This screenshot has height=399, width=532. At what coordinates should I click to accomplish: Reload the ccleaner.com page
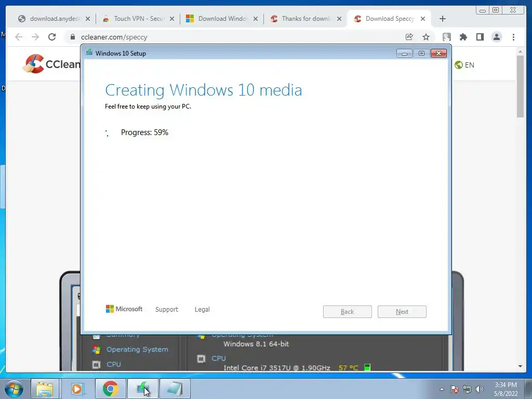[x=52, y=37]
